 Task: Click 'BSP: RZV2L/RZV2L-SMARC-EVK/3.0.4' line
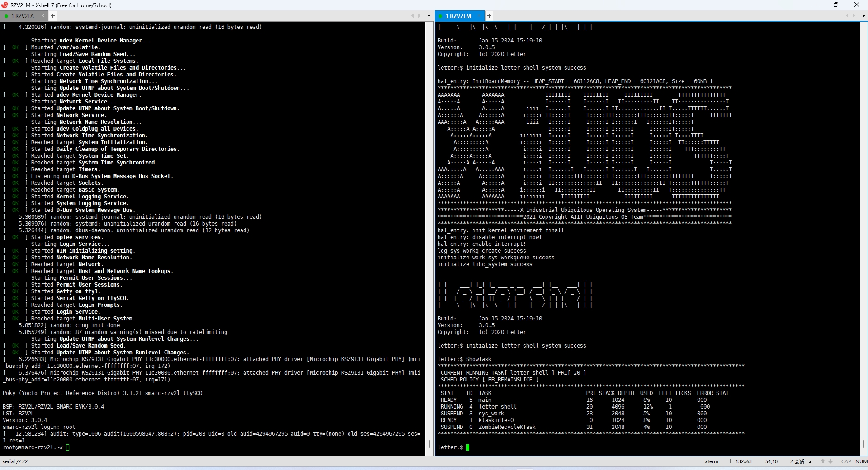click(53, 407)
